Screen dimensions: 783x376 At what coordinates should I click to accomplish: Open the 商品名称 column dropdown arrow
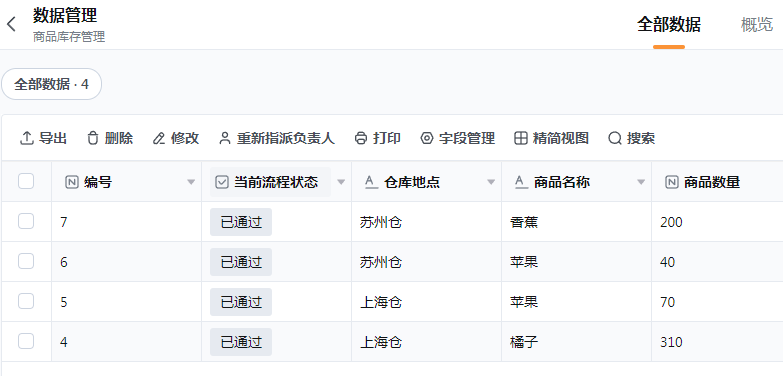(641, 182)
